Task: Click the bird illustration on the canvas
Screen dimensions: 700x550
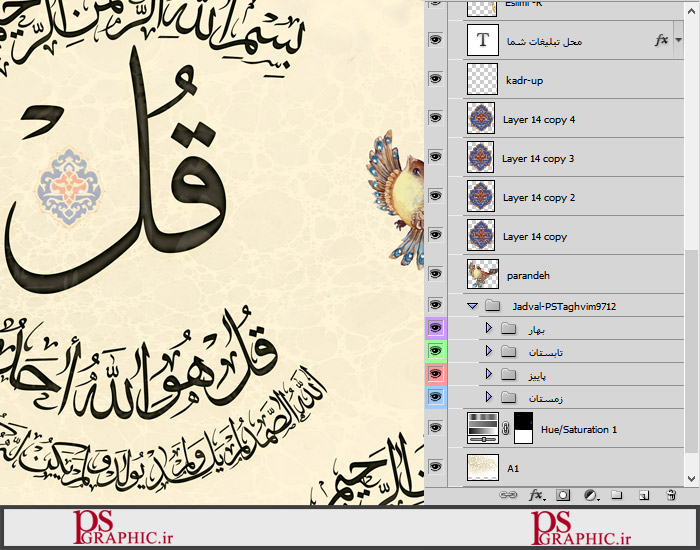Action: 396,199
